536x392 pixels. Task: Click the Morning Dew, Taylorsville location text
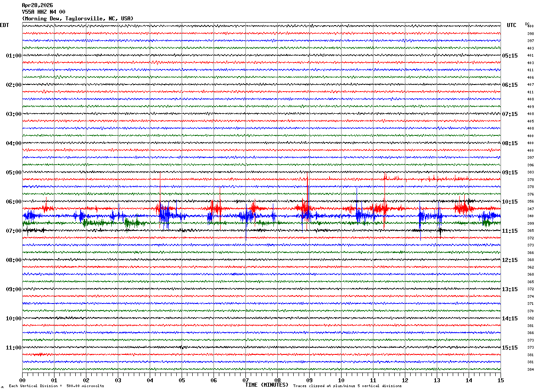78,19
